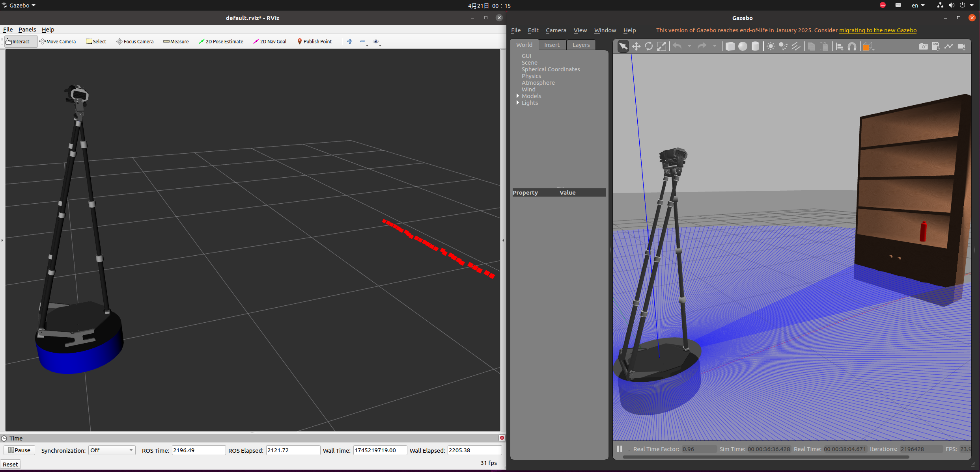980x472 pixels.
Task: Open the Synchronization combo box
Action: [x=112, y=450]
